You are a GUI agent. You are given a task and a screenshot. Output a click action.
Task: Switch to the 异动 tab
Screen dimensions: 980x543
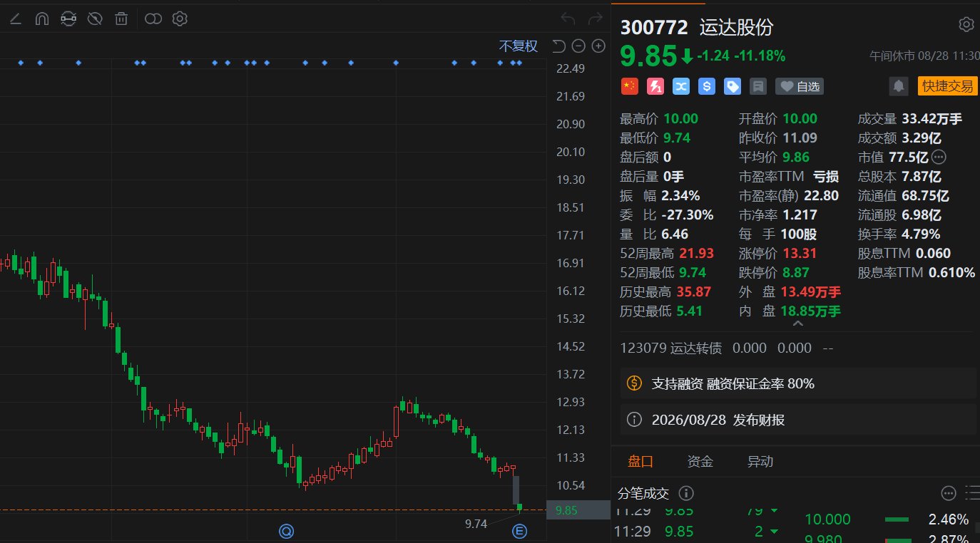point(760,462)
